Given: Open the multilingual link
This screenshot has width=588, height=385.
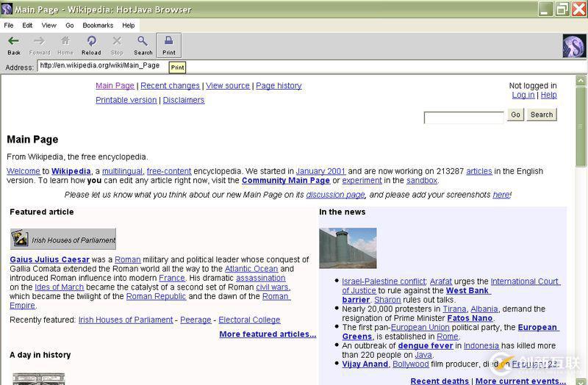Looking at the screenshot, I should [122, 171].
